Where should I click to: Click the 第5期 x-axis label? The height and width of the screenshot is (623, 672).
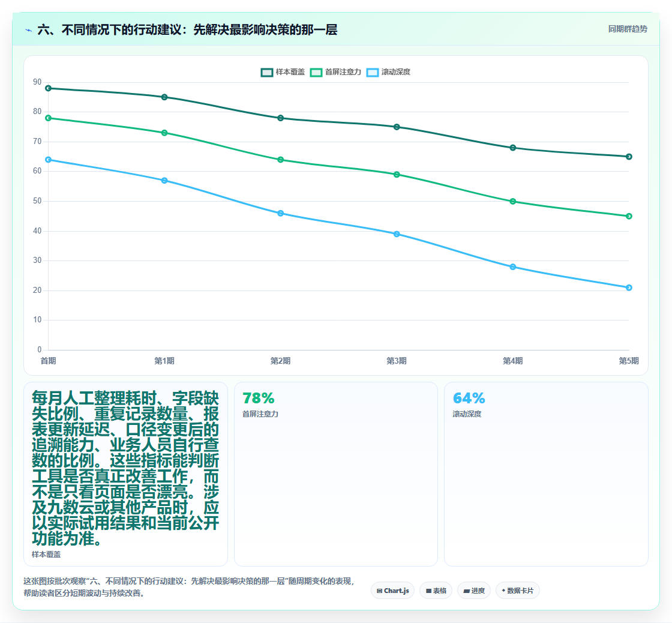pos(629,361)
